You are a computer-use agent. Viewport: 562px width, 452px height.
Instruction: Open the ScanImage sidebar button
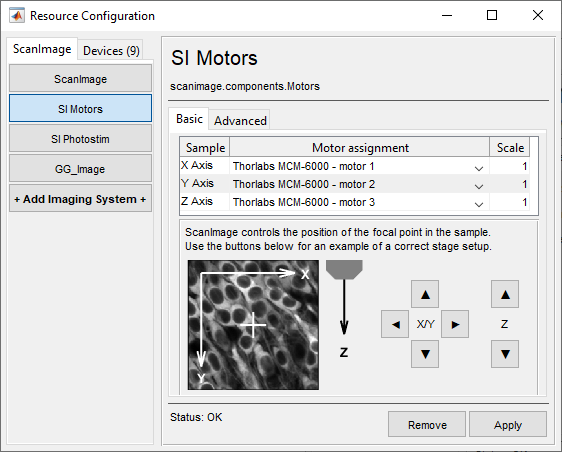[x=80, y=79]
